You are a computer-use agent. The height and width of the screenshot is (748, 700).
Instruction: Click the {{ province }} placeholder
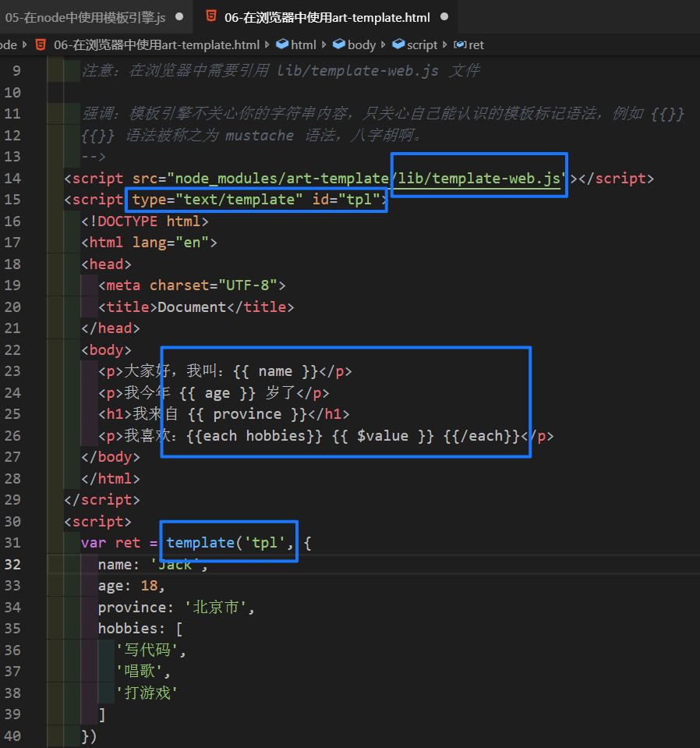[247, 414]
